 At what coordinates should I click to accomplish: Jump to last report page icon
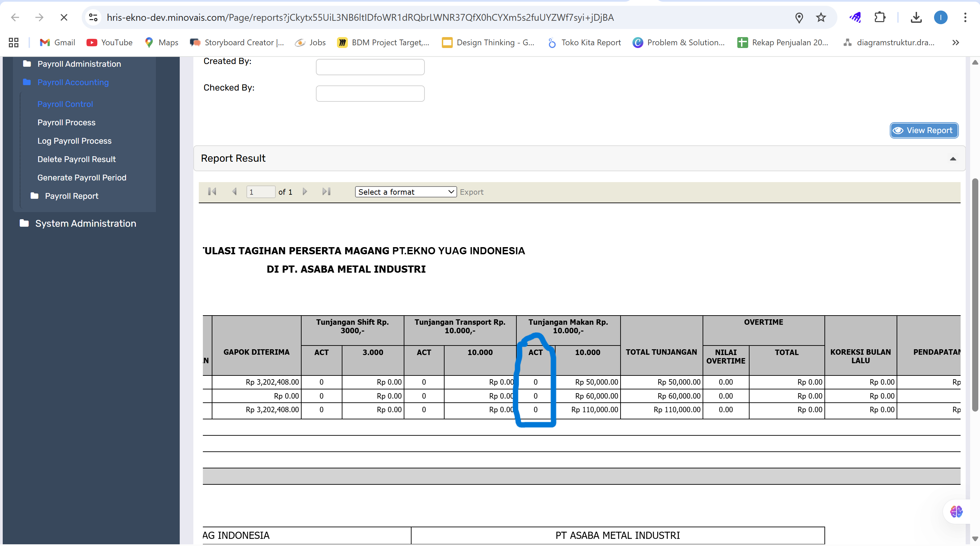326,192
